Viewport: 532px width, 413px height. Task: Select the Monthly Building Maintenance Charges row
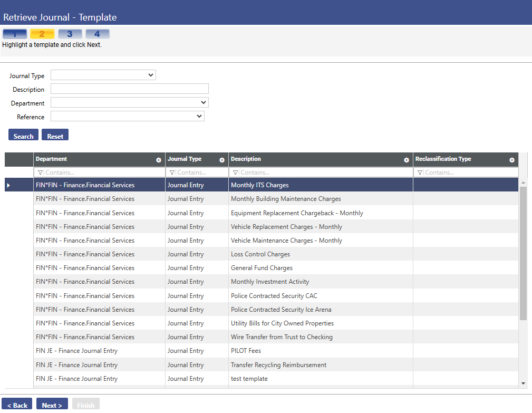tap(262, 199)
